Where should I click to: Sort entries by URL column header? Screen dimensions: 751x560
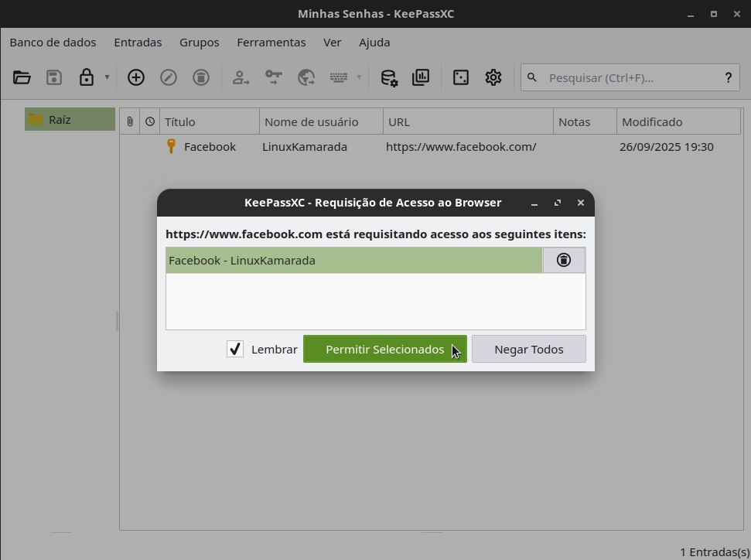[469, 121]
